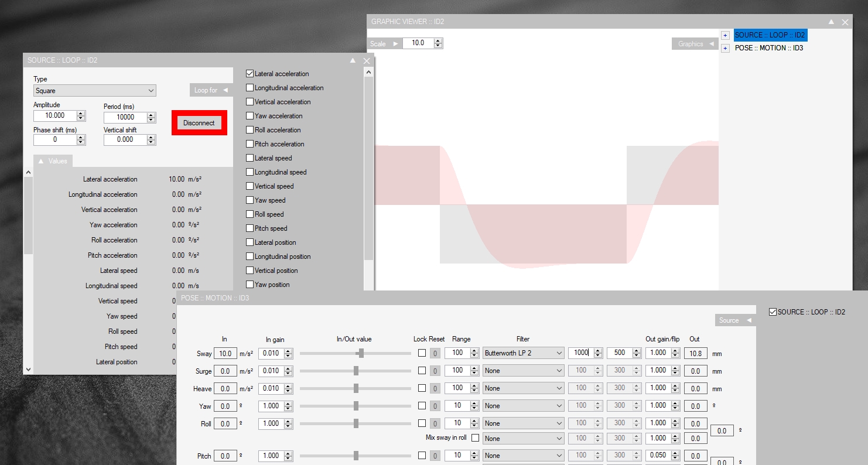Image resolution: width=868 pixels, height=465 pixels.
Task: Toggle the Loop for panel tab
Action: tap(211, 90)
